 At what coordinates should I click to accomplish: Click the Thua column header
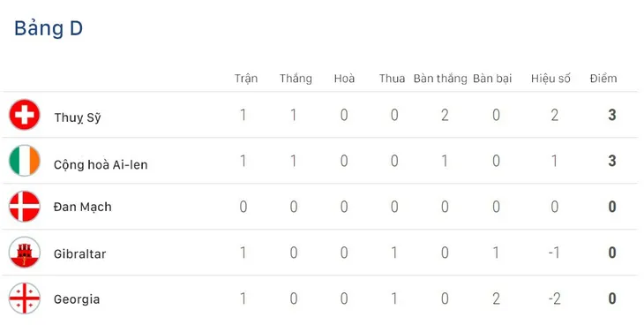point(392,79)
